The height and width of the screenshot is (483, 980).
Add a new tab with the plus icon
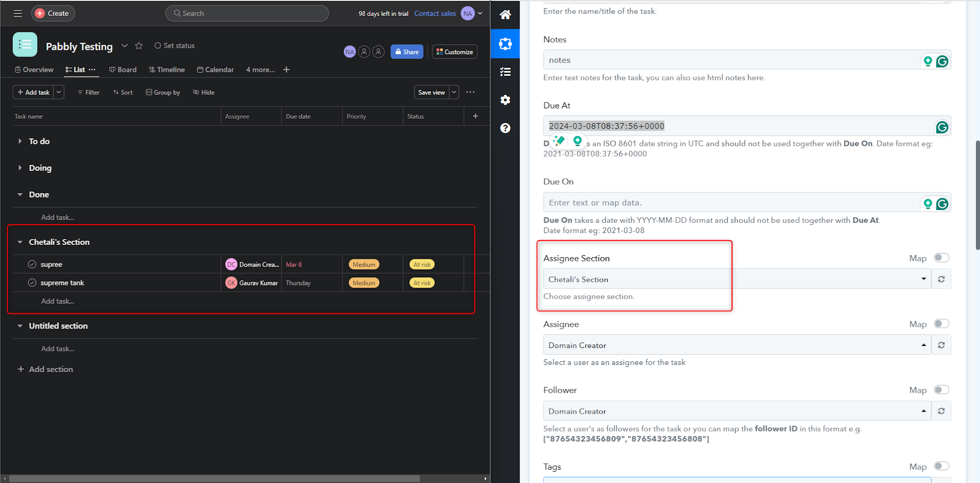tap(287, 70)
